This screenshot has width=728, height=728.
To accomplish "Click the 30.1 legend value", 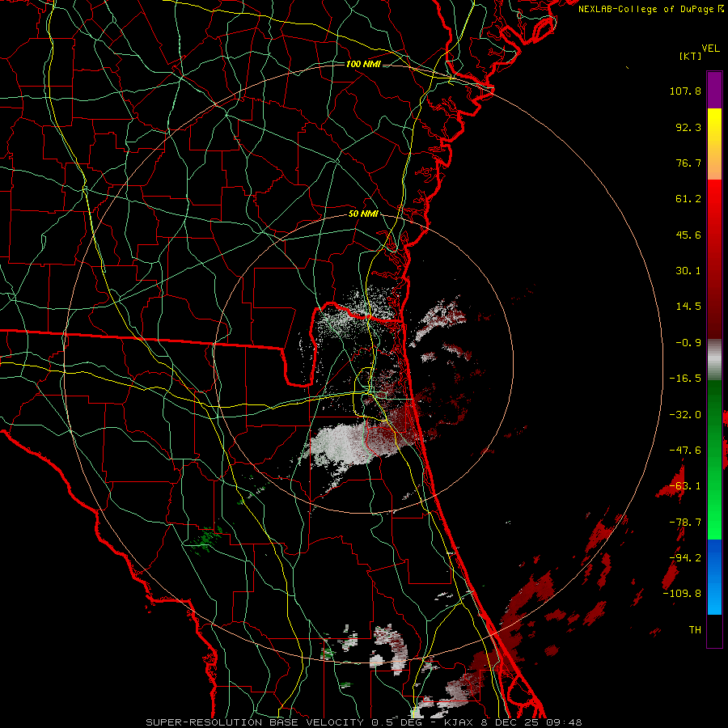I will point(688,271).
